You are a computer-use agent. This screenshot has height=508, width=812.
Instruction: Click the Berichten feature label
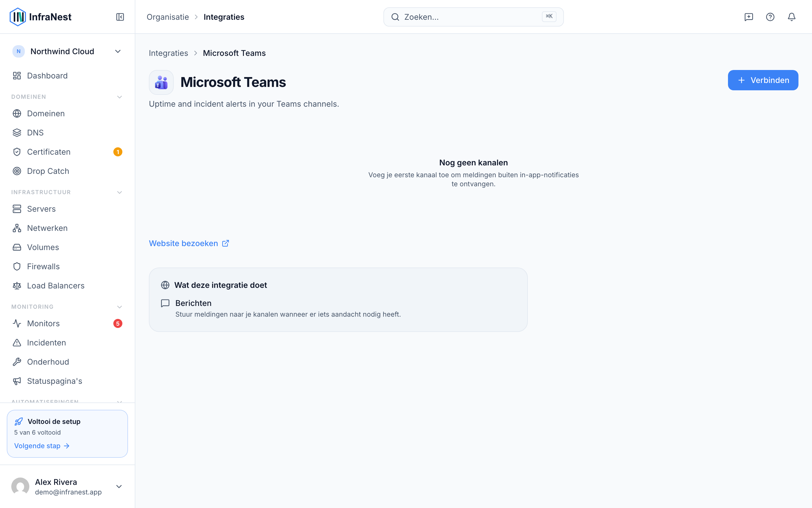[x=193, y=303]
